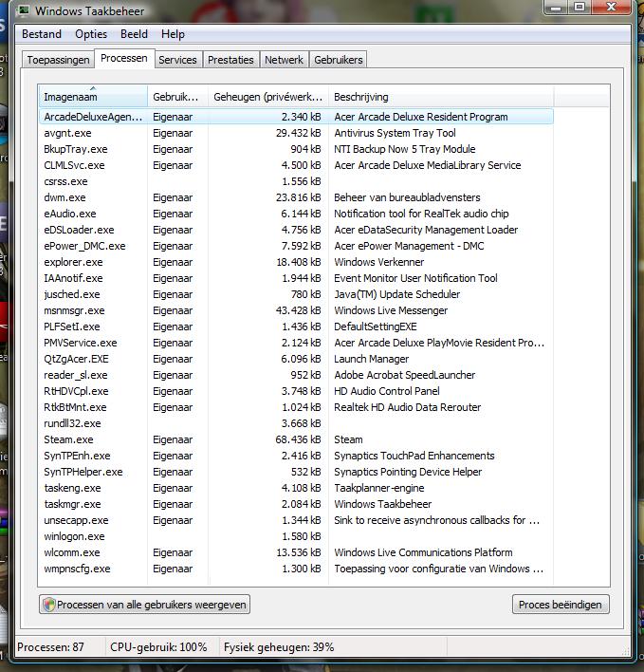Image resolution: width=644 pixels, height=672 pixels.
Task: Select the reader_sl.exe process
Action: click(296, 375)
